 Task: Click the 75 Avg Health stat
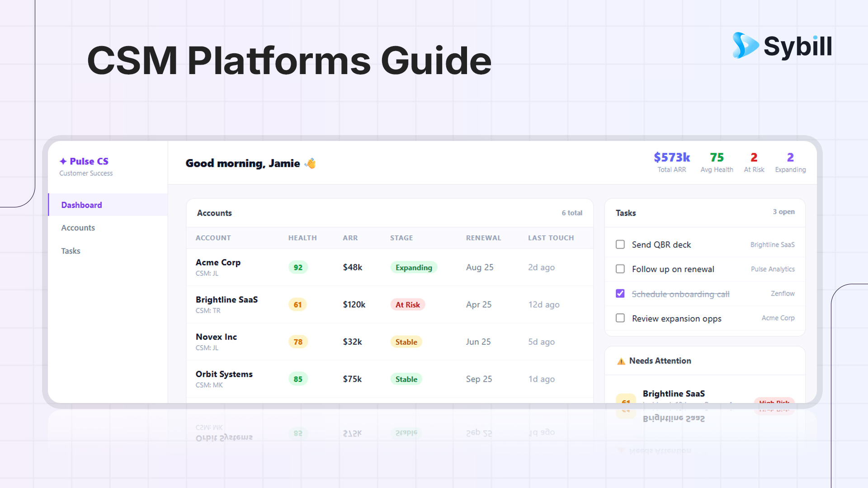click(717, 162)
